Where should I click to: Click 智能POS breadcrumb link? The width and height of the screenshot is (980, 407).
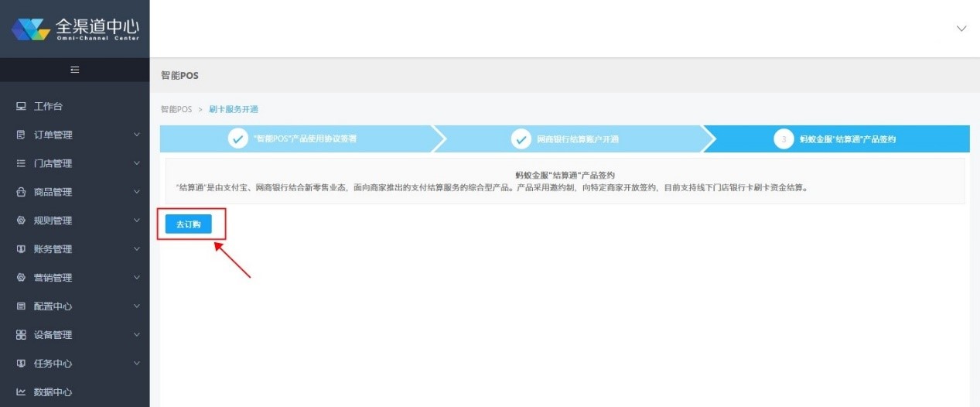click(176, 109)
